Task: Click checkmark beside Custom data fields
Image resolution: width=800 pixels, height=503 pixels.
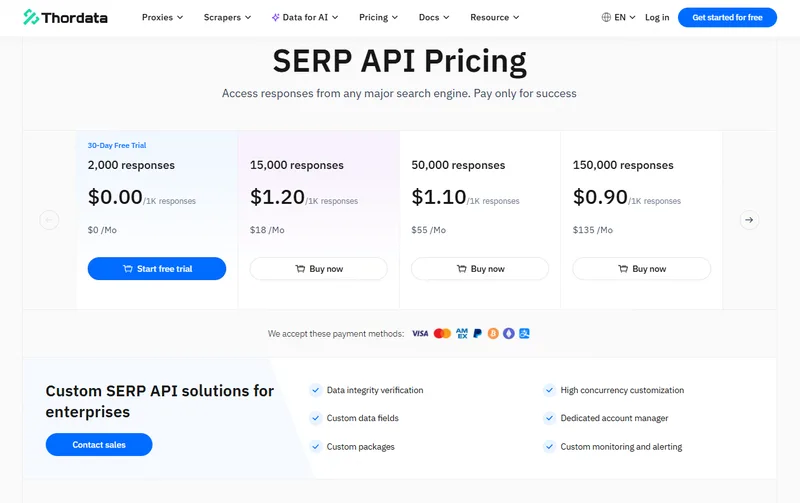Action: click(316, 418)
